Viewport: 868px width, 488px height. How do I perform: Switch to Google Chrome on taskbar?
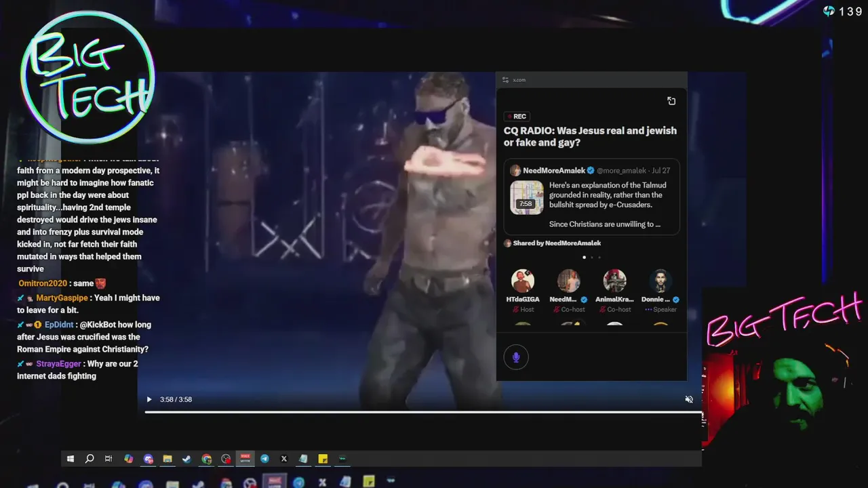(x=207, y=459)
